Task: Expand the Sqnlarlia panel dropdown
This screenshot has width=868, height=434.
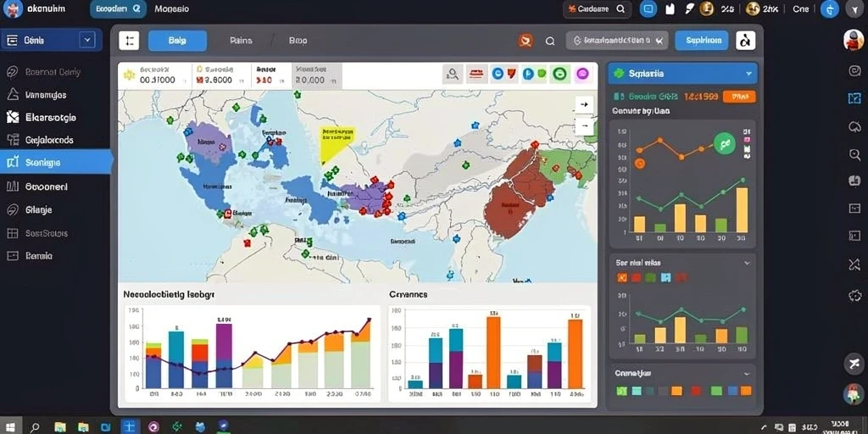Action: 748,73
